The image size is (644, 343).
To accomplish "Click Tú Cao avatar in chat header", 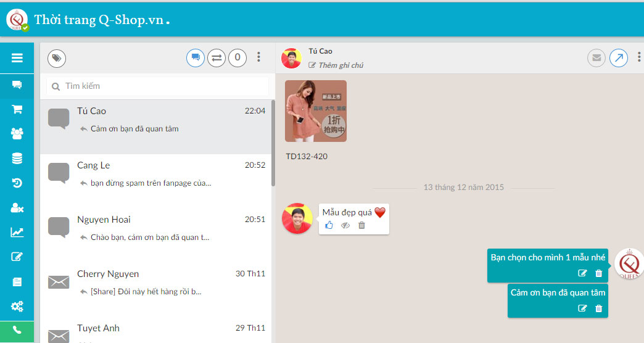I will [291, 58].
